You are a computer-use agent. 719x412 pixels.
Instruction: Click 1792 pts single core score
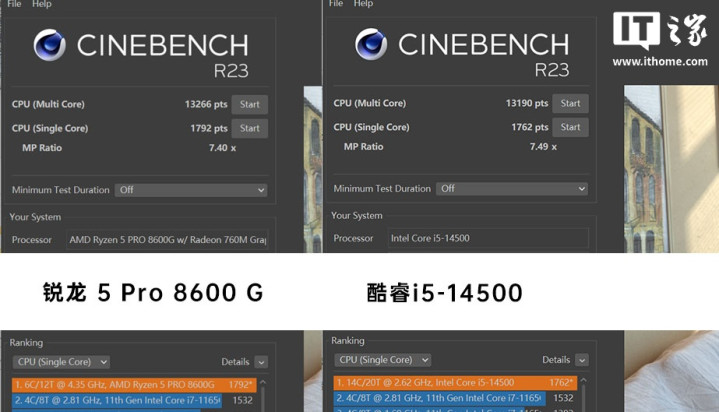click(x=209, y=128)
